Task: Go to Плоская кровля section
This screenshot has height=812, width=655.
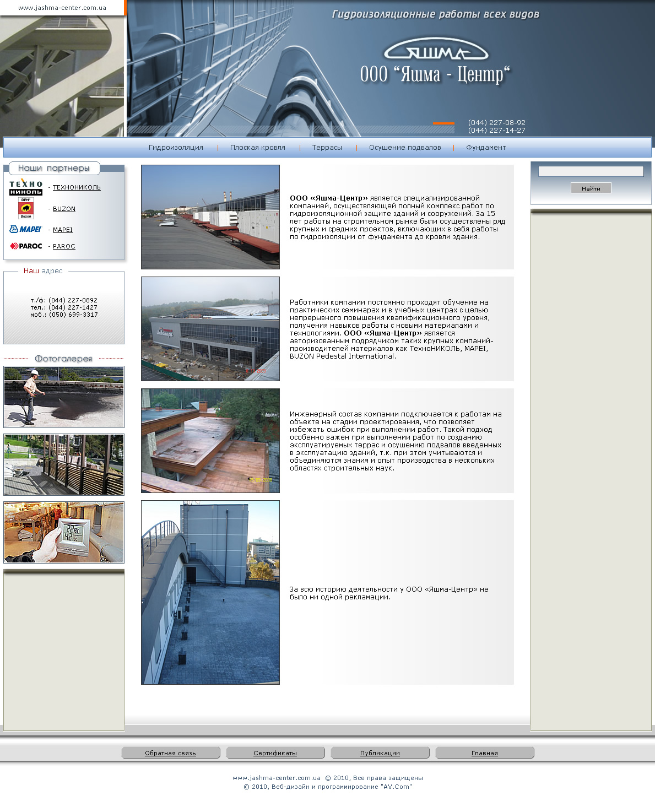Action: tap(257, 148)
